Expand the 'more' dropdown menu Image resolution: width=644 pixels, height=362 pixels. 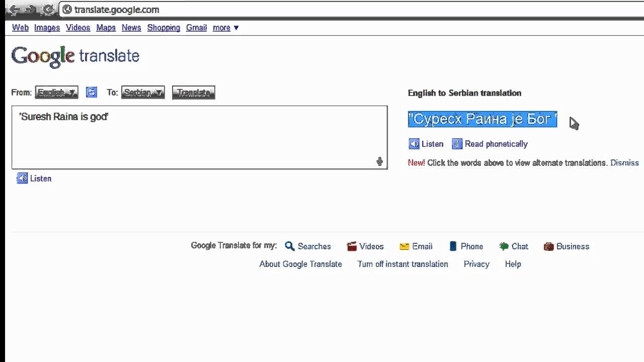pyautogui.click(x=225, y=28)
